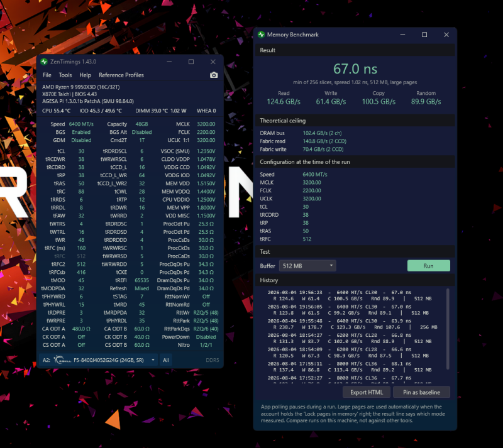
Task: Click the CPU 55.4 °C temperature reading
Action: pos(56,111)
